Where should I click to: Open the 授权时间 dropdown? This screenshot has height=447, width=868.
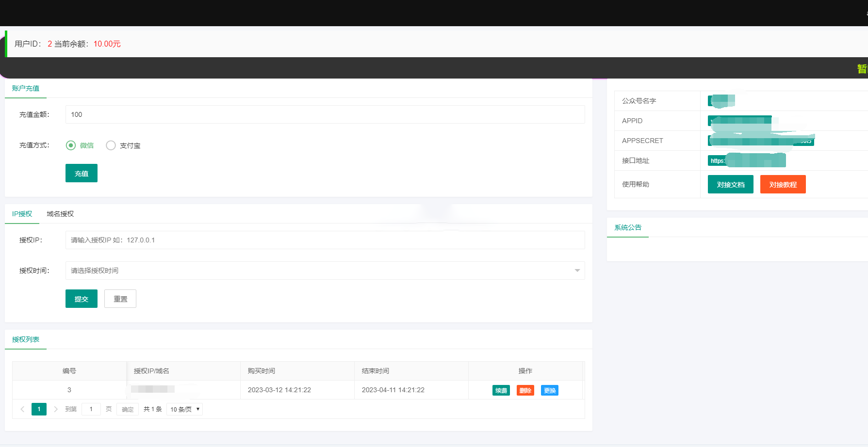pos(325,270)
